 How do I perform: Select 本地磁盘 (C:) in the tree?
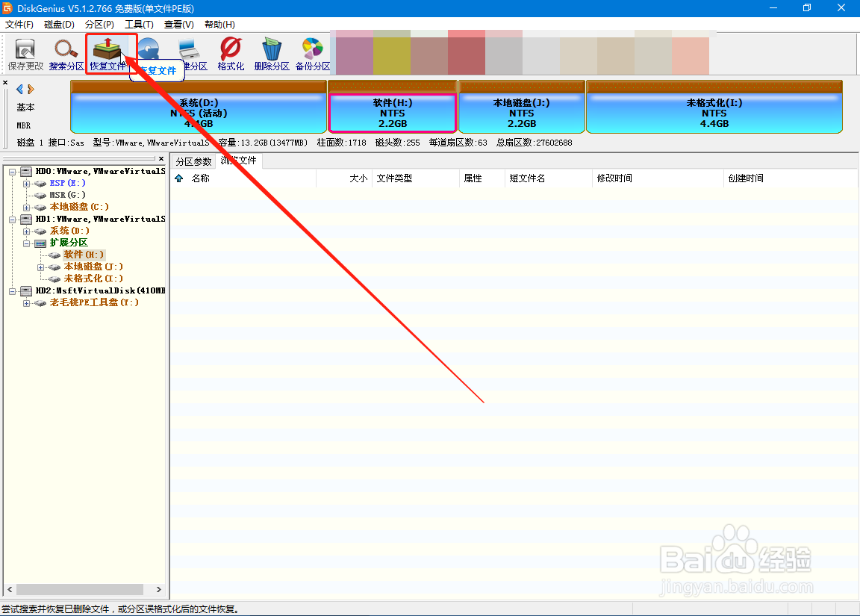[x=79, y=207]
